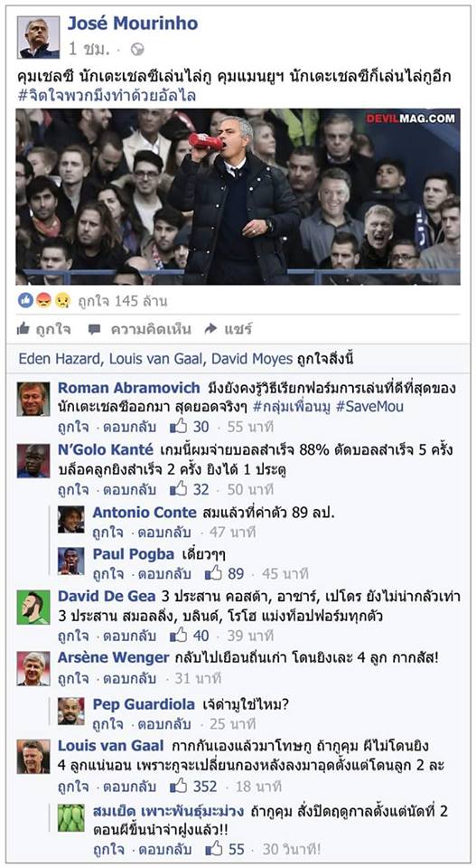Click the comment bubble icon (ความคิดเห็น)
This screenshot has height=868, width=476.
click(95, 329)
